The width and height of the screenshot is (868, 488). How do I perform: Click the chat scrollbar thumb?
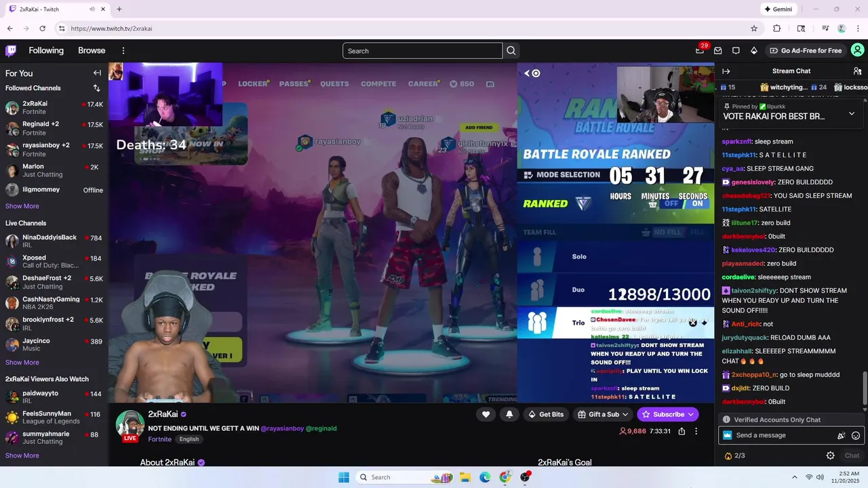point(865,388)
